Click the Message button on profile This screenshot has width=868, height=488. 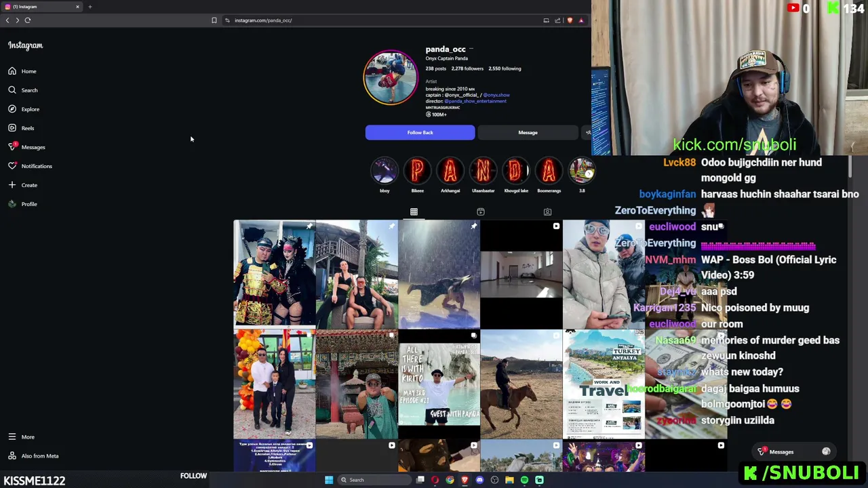(528, 133)
